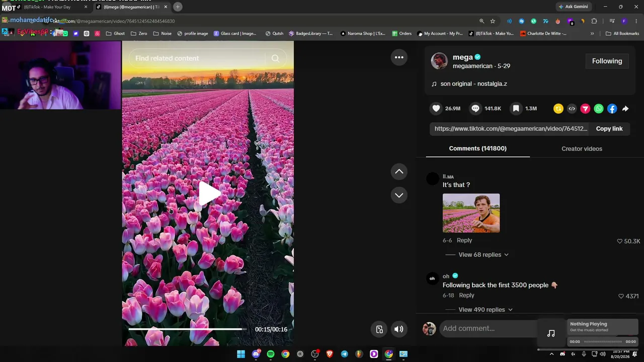644x362 pixels.
Task: Toggle the Following button
Action: pos(607,61)
